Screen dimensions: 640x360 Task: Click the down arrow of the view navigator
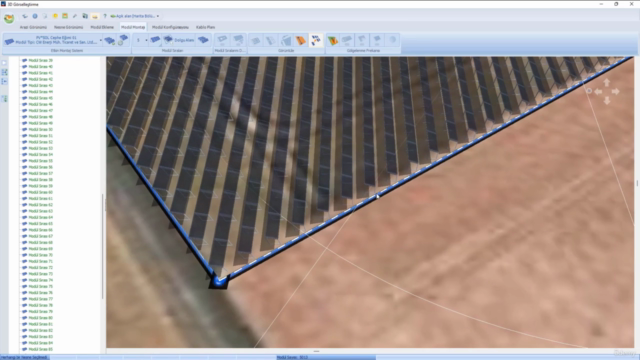(607, 100)
